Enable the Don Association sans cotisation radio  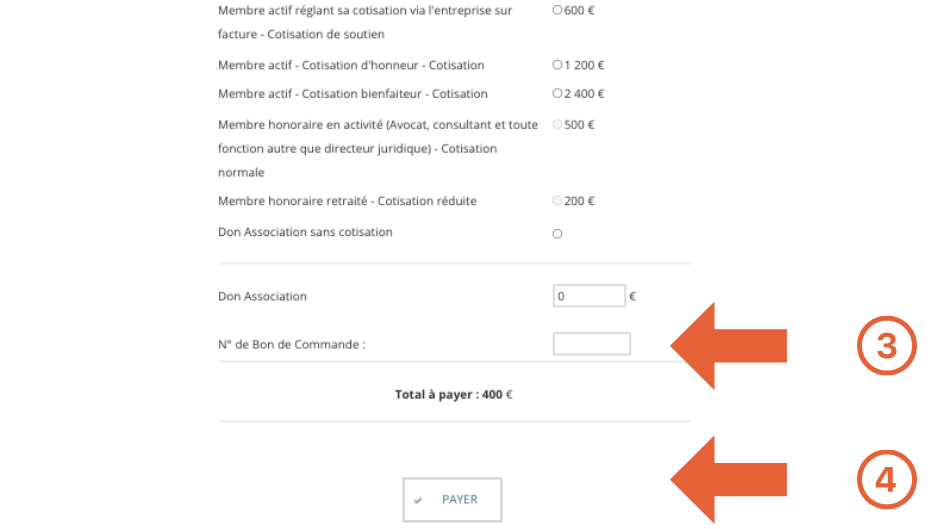557,234
